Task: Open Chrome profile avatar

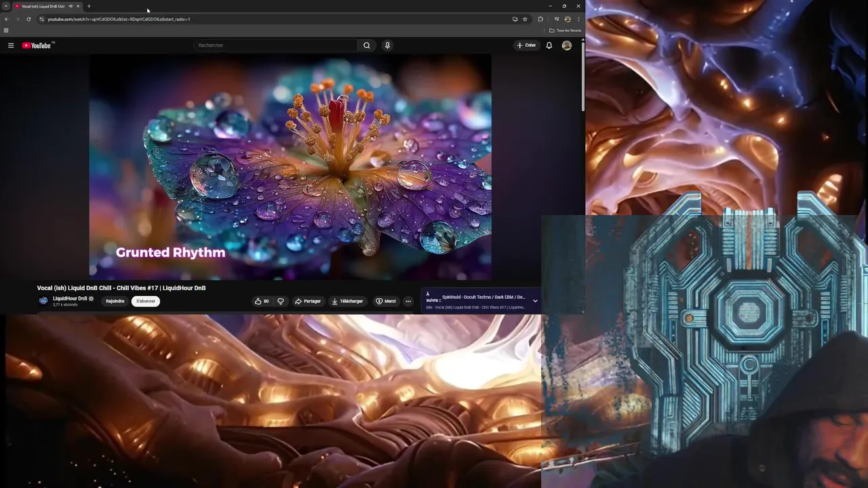Action: coord(568,19)
